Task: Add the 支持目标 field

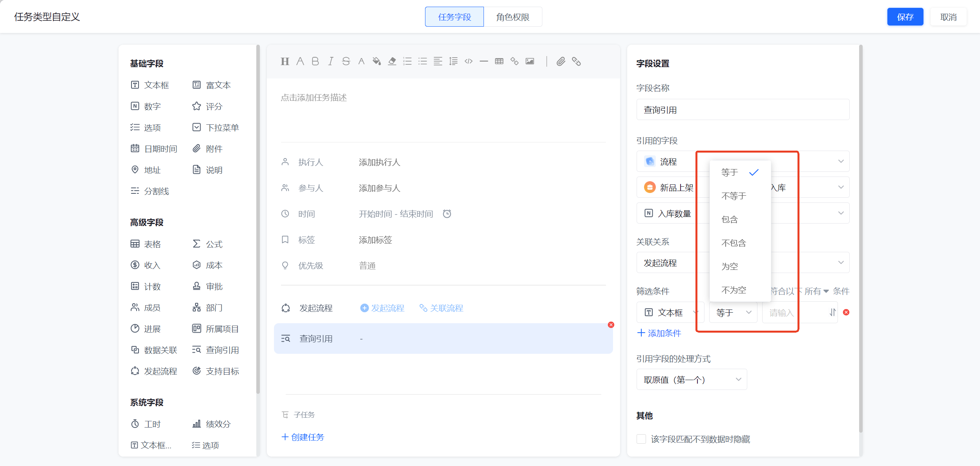Action: pyautogui.click(x=216, y=371)
